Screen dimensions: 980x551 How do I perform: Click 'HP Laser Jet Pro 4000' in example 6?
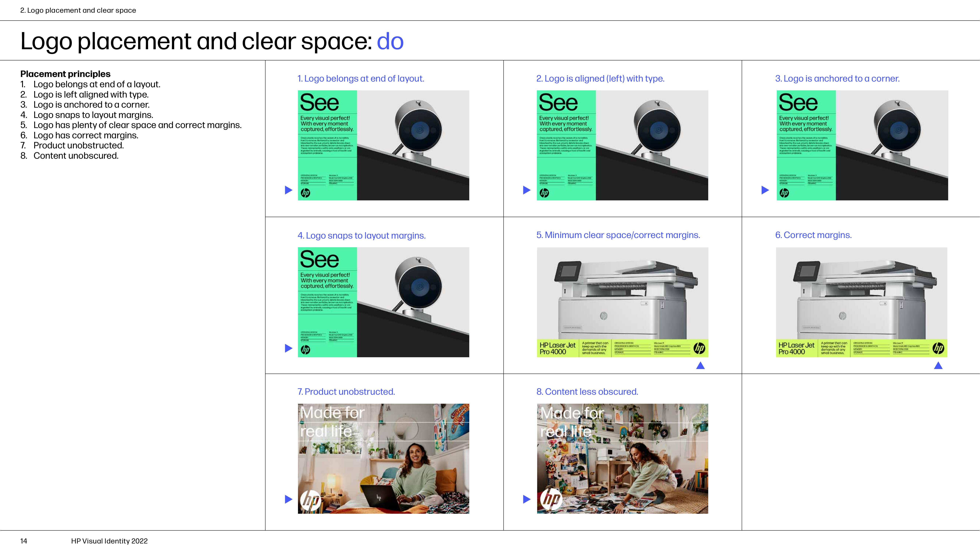tap(796, 348)
